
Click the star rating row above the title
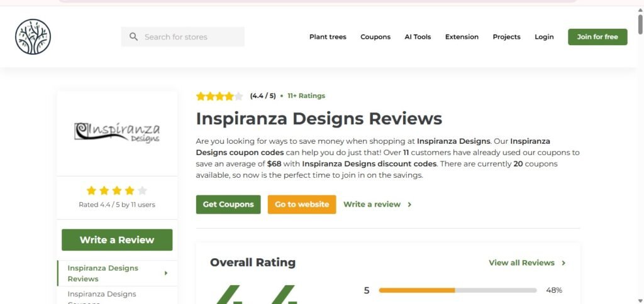(x=219, y=96)
